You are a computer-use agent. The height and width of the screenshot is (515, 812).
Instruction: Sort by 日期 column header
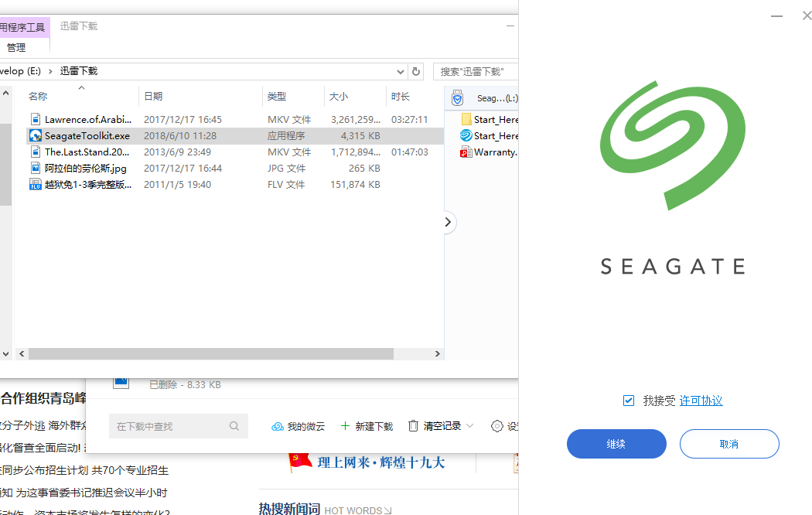point(153,96)
